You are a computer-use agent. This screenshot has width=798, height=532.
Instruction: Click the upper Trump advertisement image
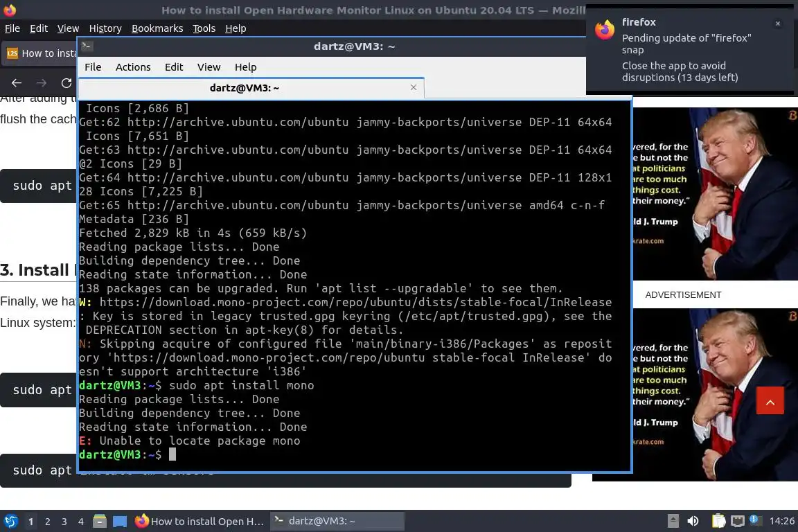[715, 193]
